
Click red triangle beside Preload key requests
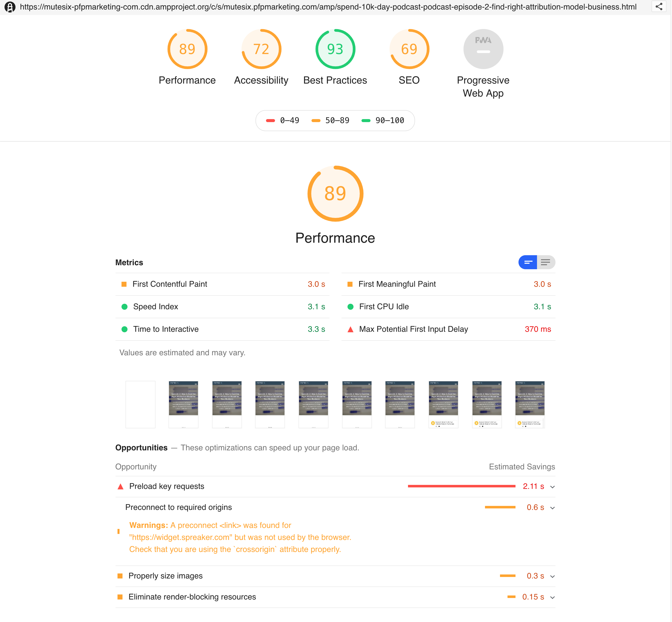pos(120,487)
